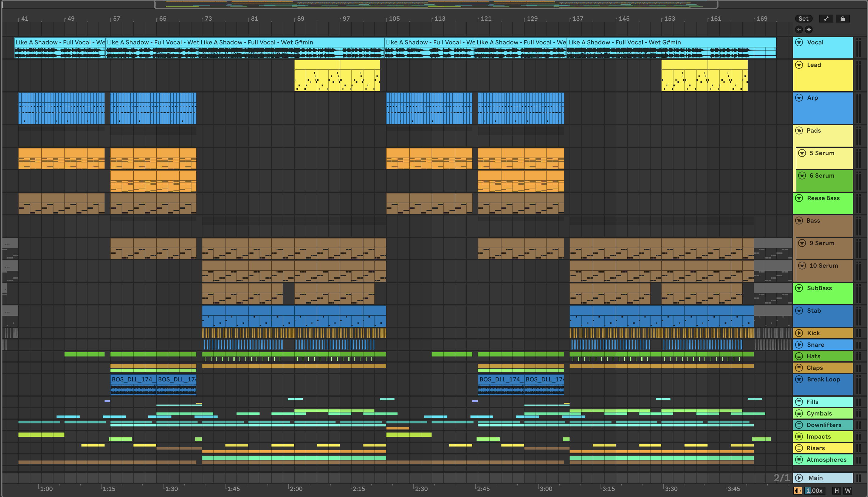Toggle the H optimize height button

[837, 491]
